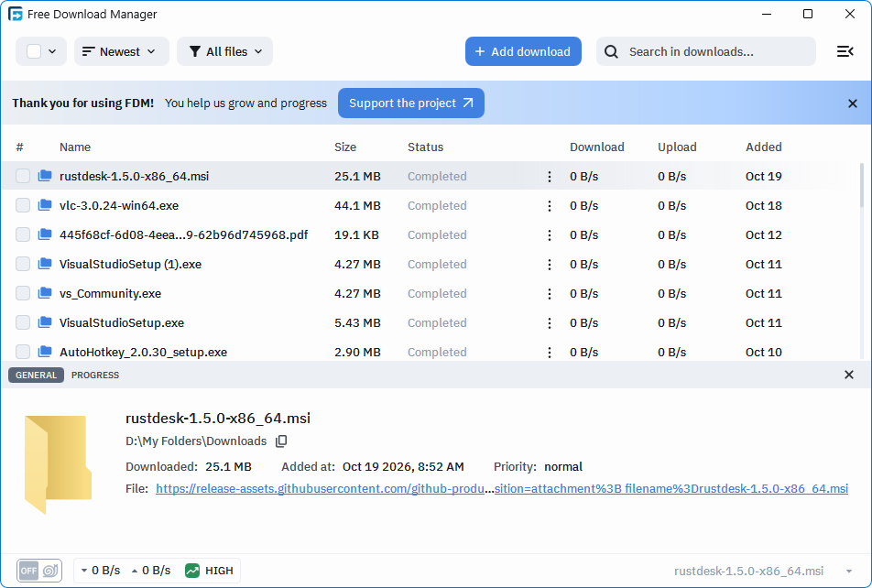Open folder icon for vlc-3.0.24-win64.exe row
This screenshot has height=588, width=872.
point(45,205)
